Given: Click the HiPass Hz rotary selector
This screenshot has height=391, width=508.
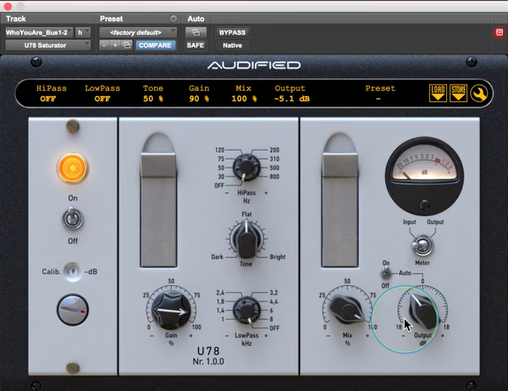Looking at the screenshot, I should (x=246, y=167).
